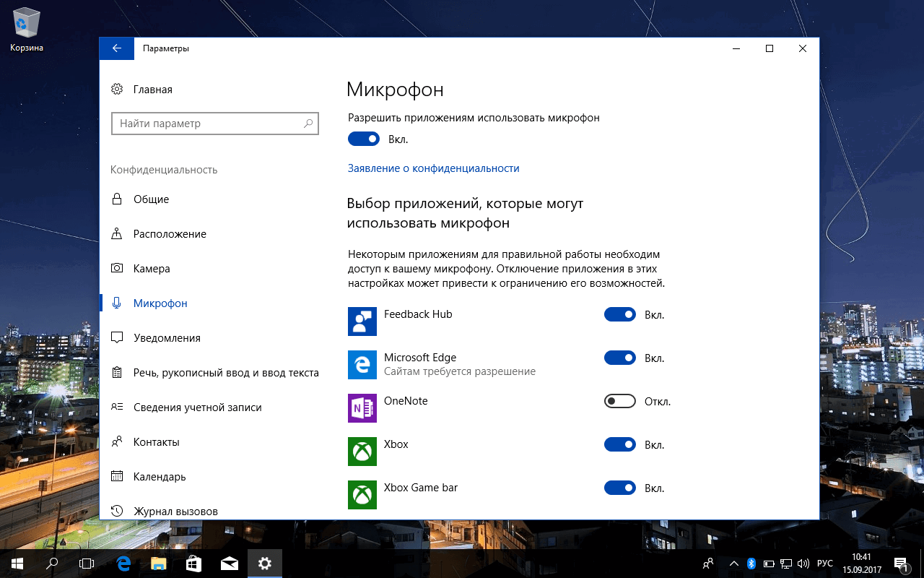924x578 pixels.
Task: Click the gear icon beside Главная
Action: [x=117, y=90]
